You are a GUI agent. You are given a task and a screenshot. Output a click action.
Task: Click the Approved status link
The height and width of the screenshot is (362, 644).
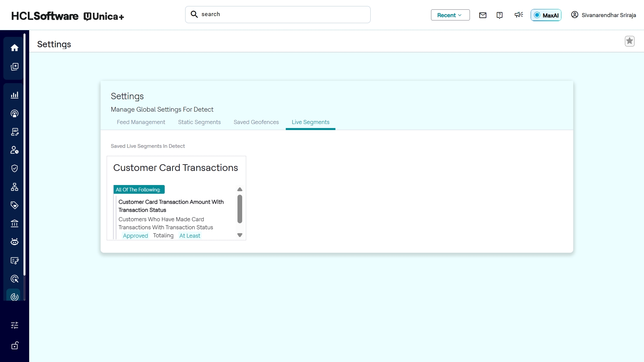tap(135, 236)
